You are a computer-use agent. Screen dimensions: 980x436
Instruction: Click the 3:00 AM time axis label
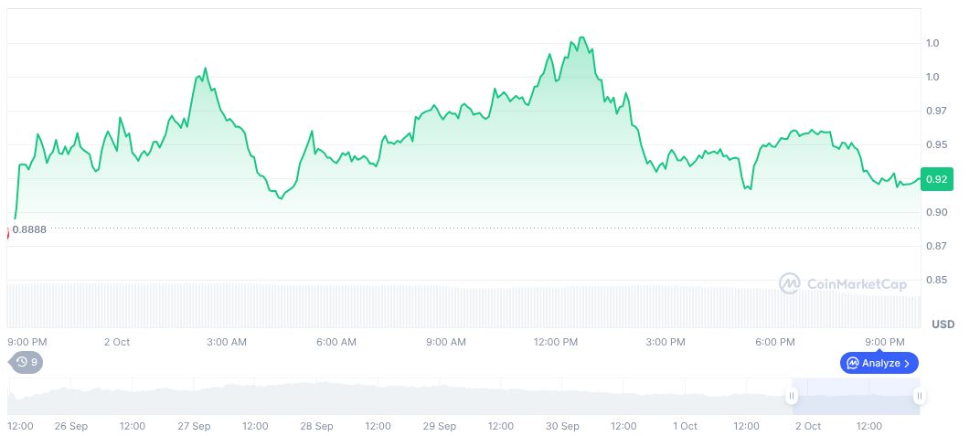click(x=227, y=342)
